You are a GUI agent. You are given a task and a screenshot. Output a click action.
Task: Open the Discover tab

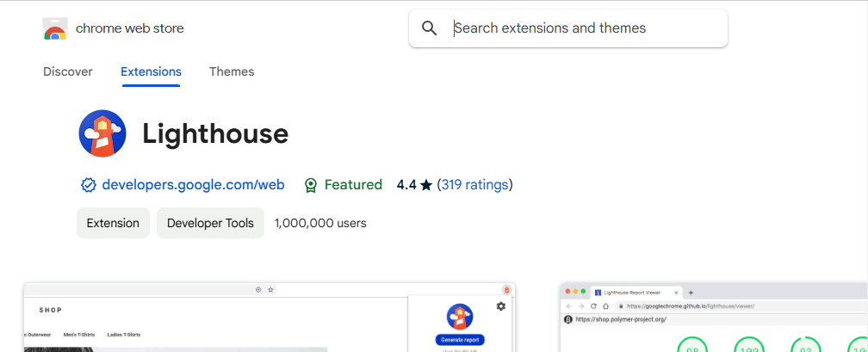[68, 71]
